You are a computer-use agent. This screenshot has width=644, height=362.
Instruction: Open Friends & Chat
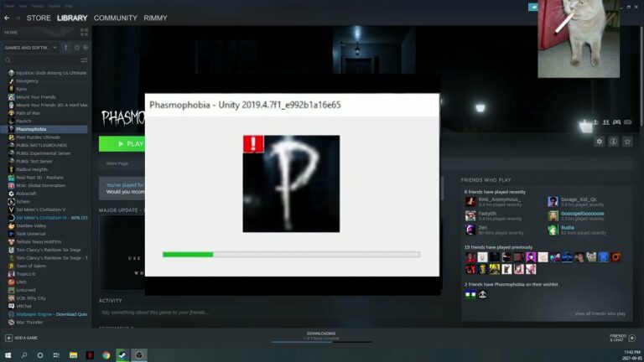click(623, 338)
